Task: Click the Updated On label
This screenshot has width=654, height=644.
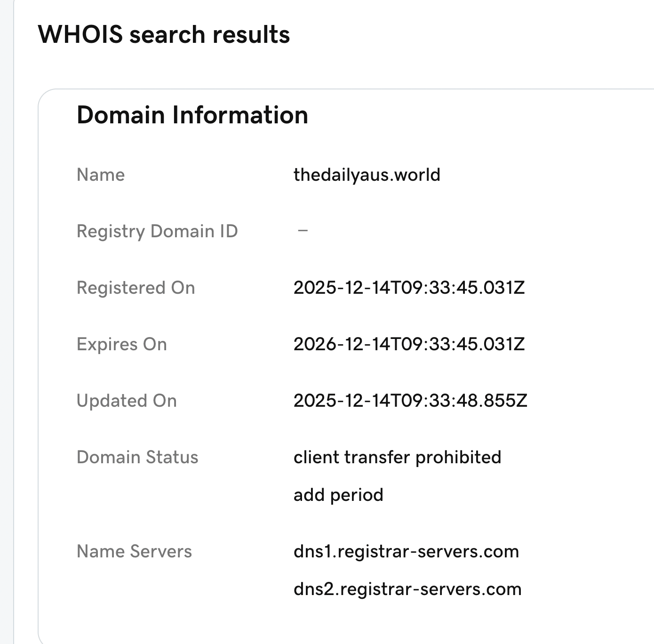Action: pos(127,401)
